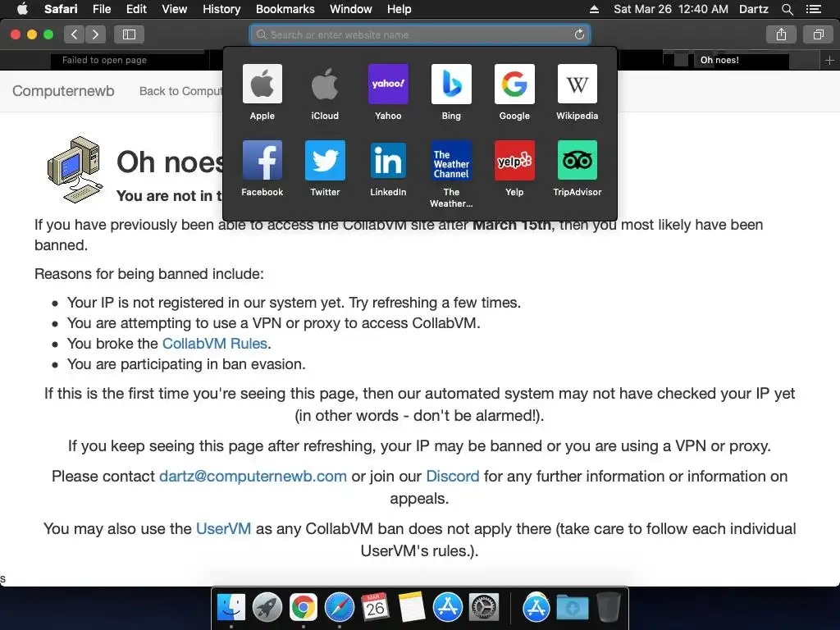Open Calendar from the Dock
The image size is (840, 630).
[x=375, y=608]
